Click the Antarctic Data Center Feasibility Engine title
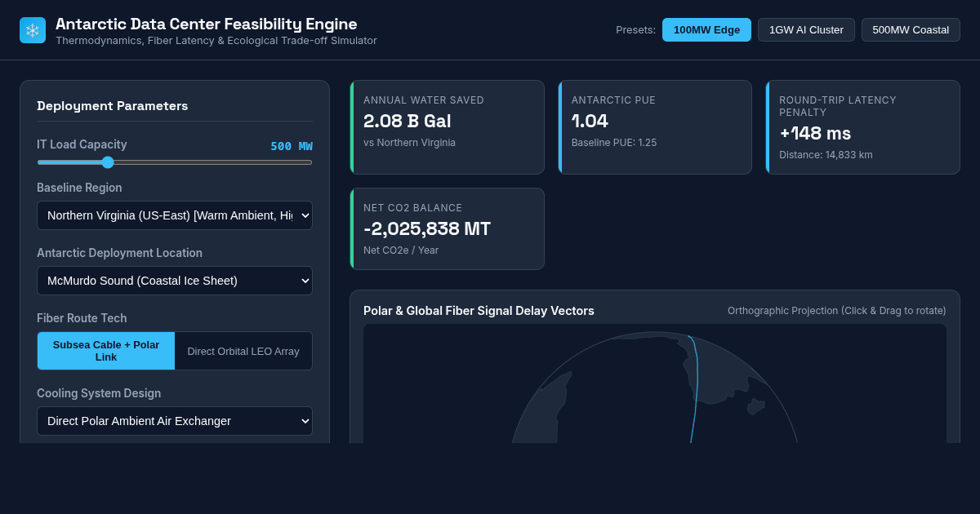Viewport: 980px width, 514px height. tap(207, 24)
